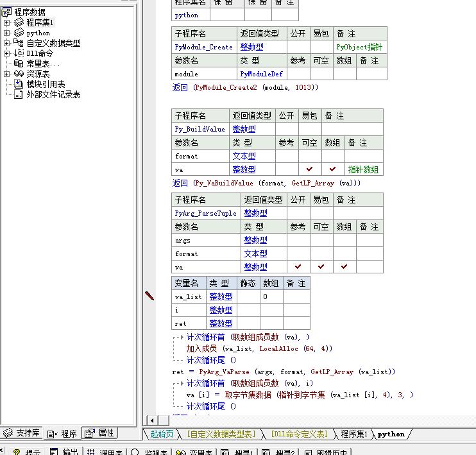Open the 支持库 panel tab
476x455 pixels.
[21, 433]
